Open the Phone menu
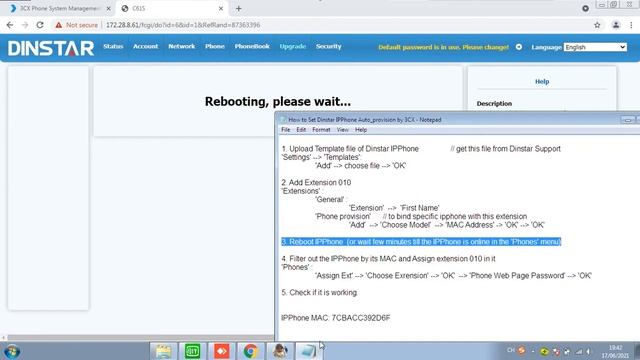The height and width of the screenshot is (360, 640). (x=215, y=47)
